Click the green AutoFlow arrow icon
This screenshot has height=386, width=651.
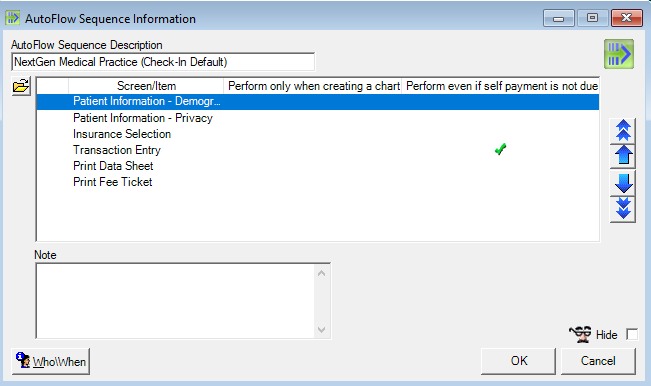tap(619, 54)
